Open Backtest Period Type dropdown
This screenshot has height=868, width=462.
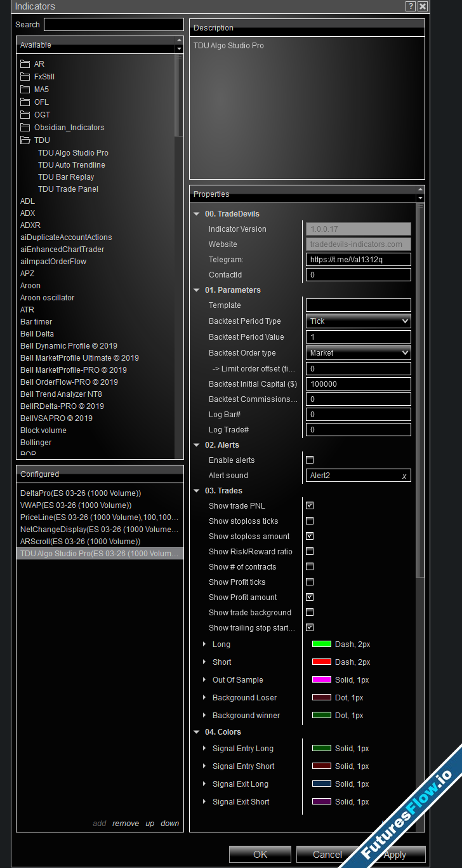359,321
